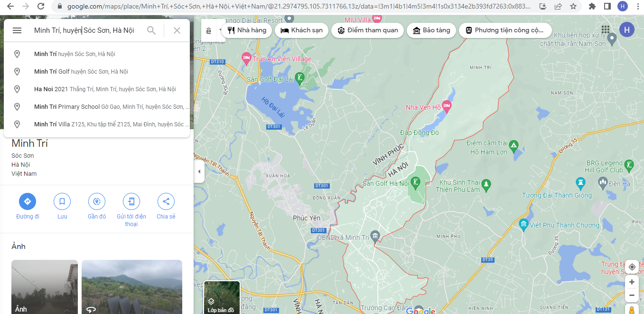Click the Bảo tàng category button
The width and height of the screenshot is (644, 314).
click(431, 30)
